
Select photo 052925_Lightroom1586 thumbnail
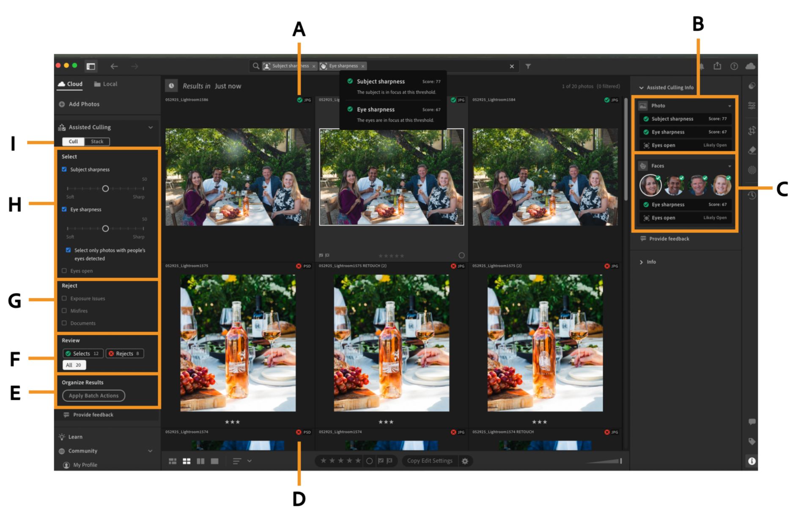click(x=238, y=177)
